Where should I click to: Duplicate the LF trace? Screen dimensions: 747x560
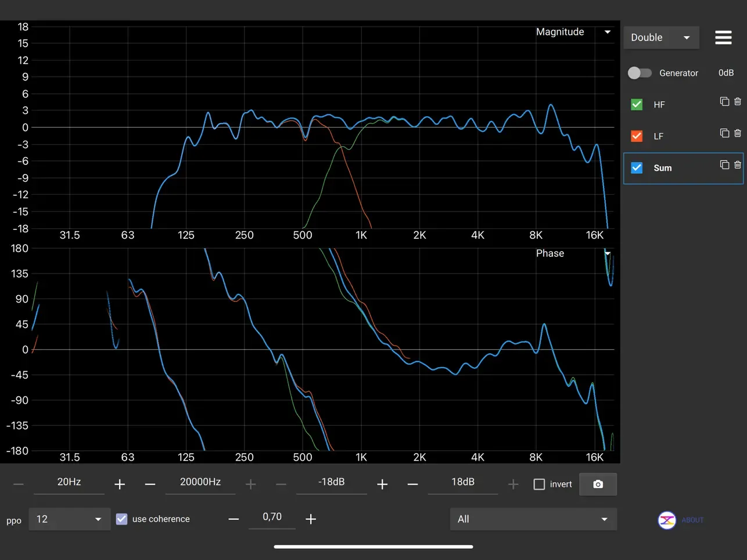coord(724,133)
